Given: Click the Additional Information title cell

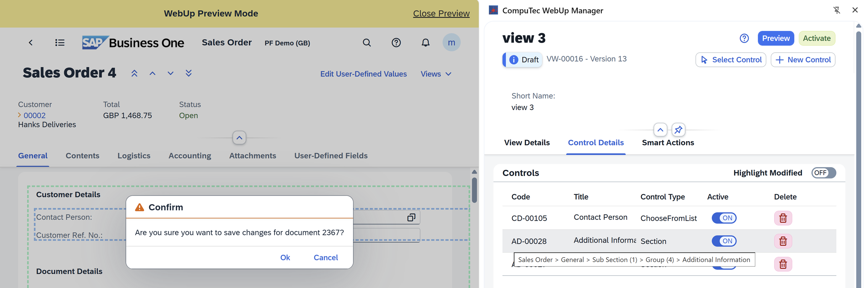Looking at the screenshot, I should click(605, 240).
